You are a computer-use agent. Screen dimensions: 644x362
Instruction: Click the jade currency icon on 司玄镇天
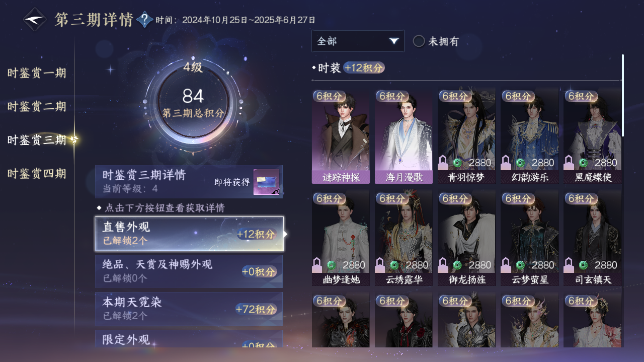coord(583,265)
